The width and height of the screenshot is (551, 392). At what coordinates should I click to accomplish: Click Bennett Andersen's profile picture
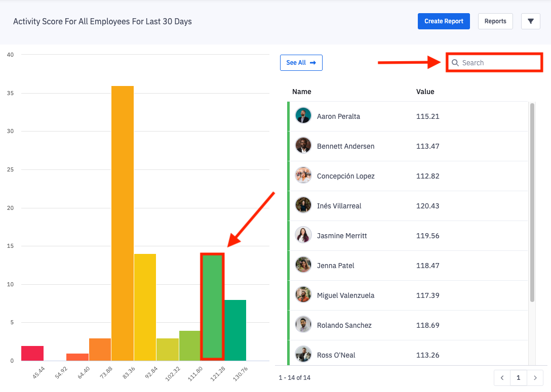[x=303, y=146]
